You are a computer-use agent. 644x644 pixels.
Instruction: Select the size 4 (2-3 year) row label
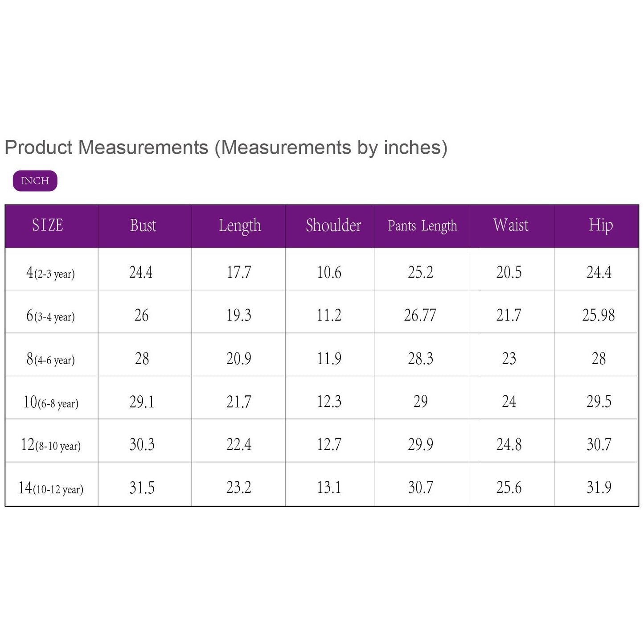[x=50, y=273]
